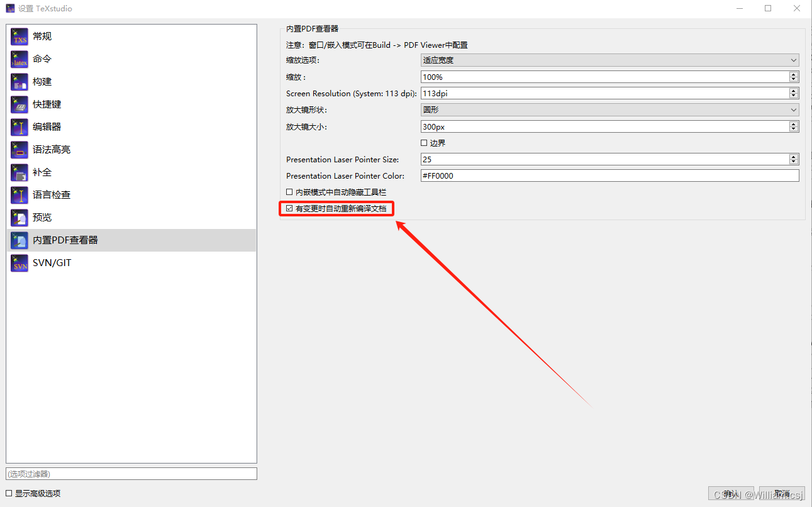
Task: Click the Screen Resolution field showing 113dpi
Action: tap(604, 93)
